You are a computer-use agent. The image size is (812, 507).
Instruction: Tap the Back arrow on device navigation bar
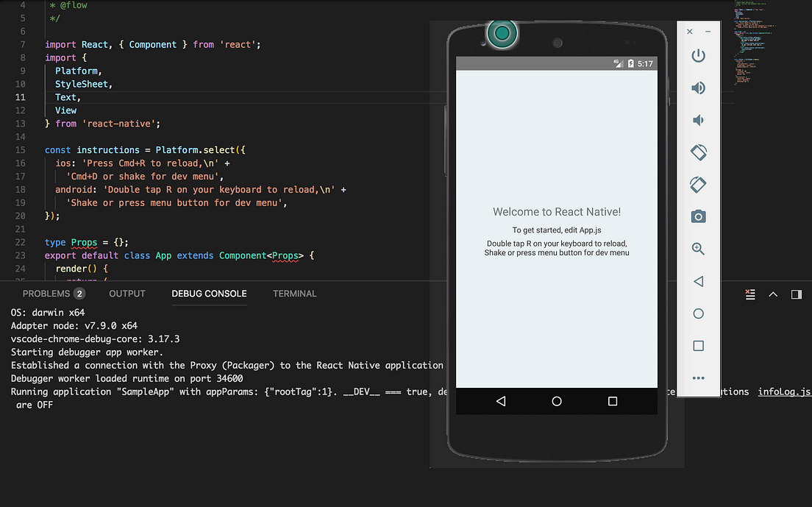click(501, 401)
